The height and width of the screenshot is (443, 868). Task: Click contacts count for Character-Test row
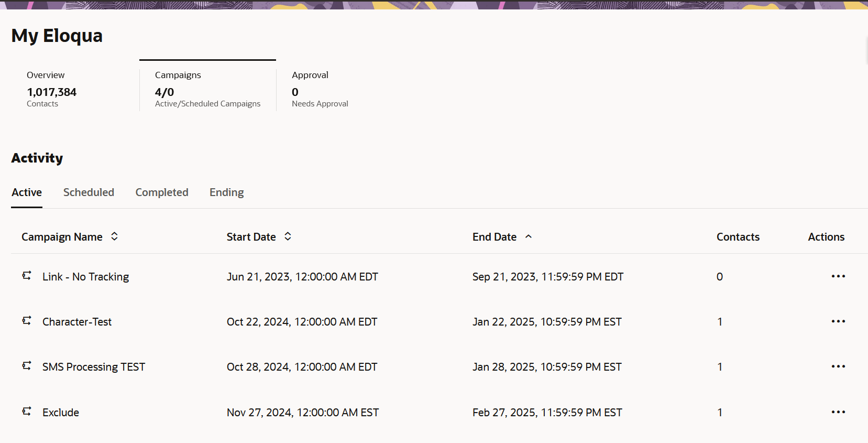720,322
